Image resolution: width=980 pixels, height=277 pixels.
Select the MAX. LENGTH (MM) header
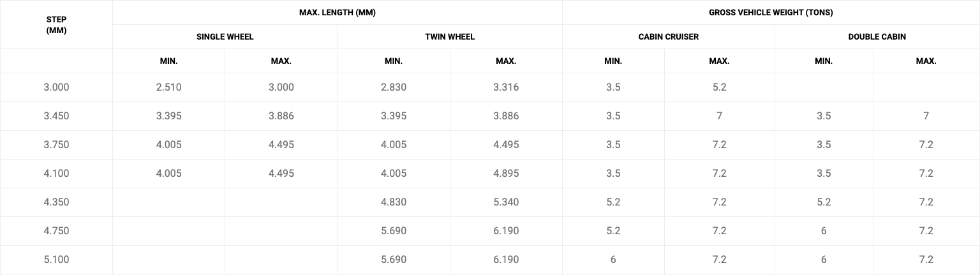(337, 13)
